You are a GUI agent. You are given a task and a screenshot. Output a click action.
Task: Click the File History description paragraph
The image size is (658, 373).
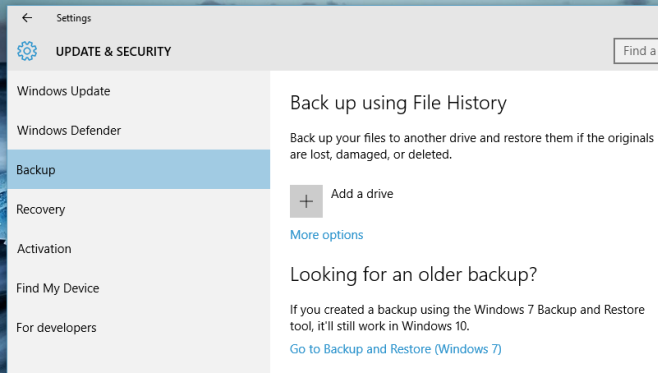472,146
